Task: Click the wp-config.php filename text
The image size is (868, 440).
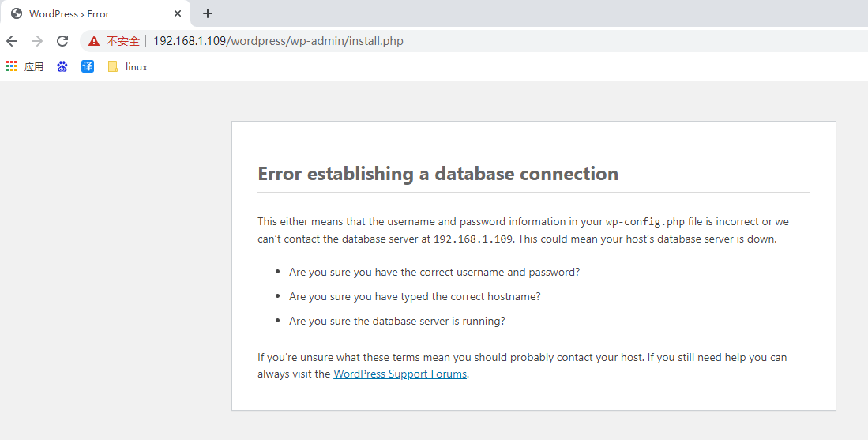Action: (645, 222)
